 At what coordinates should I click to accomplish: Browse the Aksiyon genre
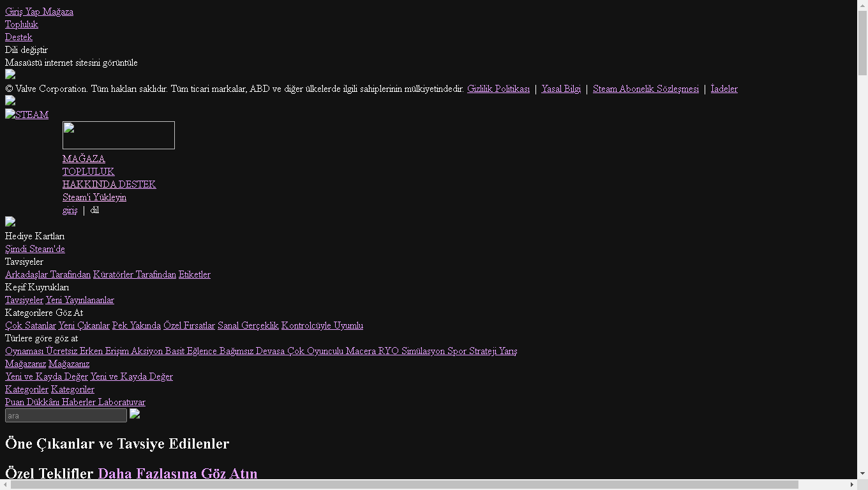coord(147,351)
